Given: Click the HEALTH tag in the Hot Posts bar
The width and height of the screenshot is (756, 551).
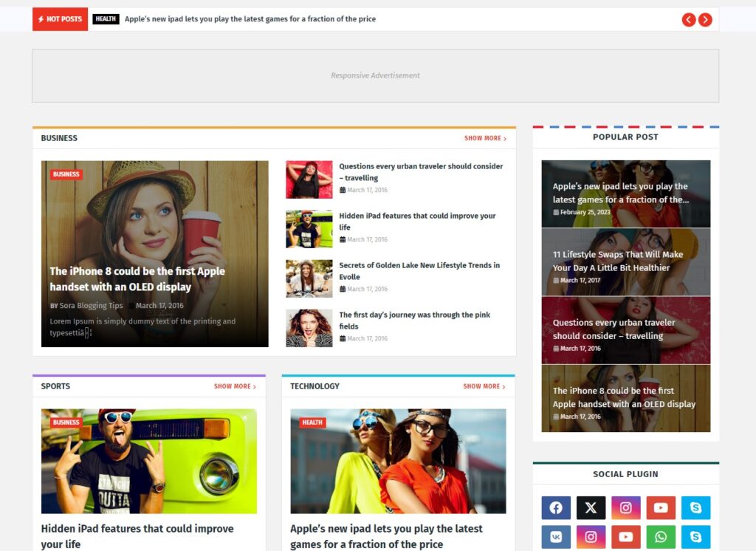Looking at the screenshot, I should (106, 19).
